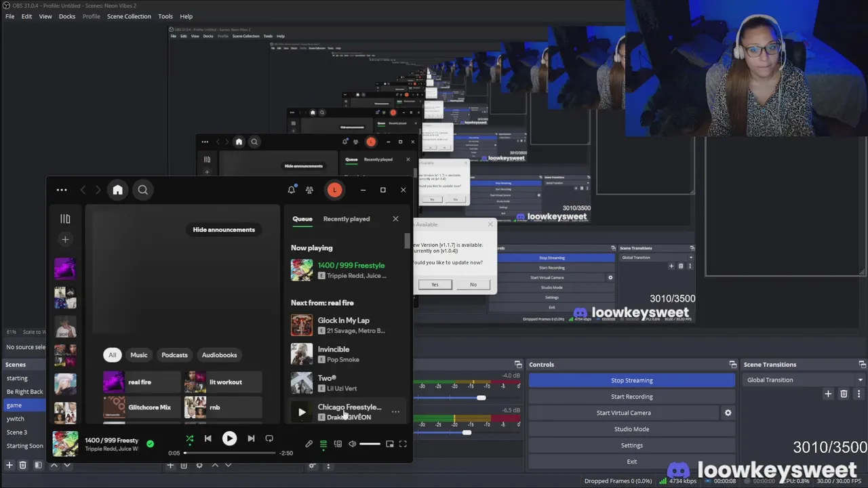Skip to previous track in Spotify

[x=208, y=439]
